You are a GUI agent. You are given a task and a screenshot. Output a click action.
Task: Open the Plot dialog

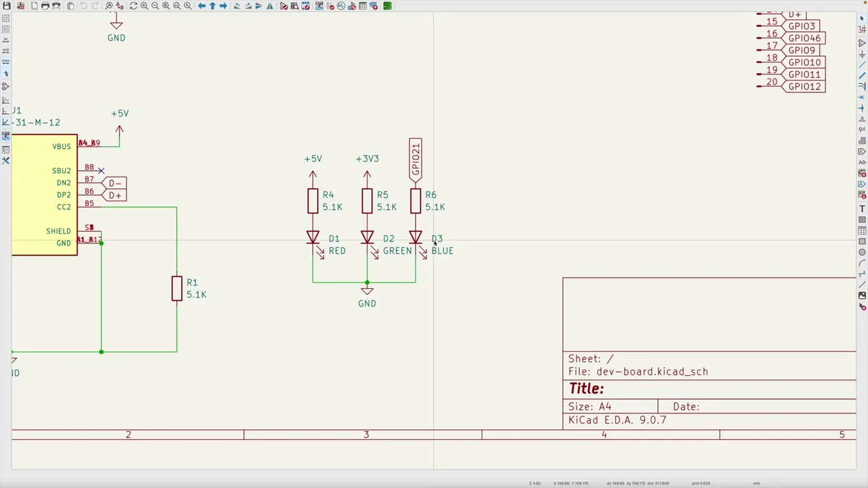click(56, 6)
